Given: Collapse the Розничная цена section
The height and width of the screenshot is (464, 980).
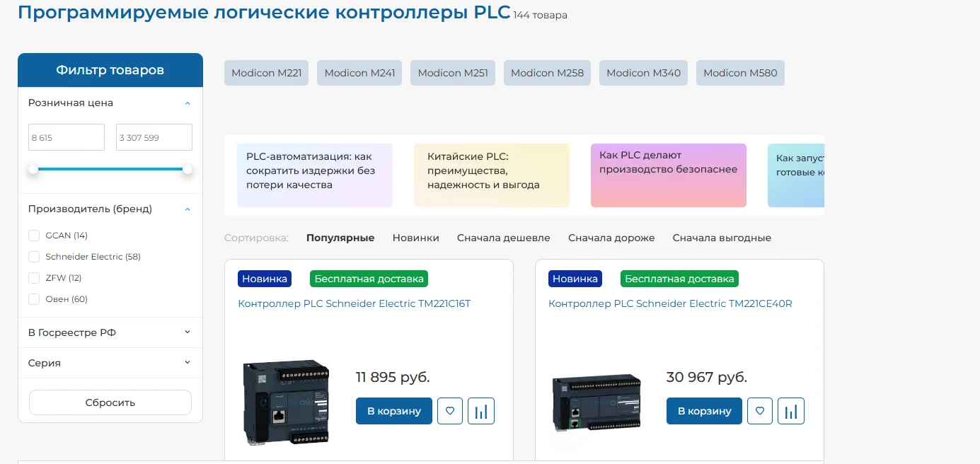Looking at the screenshot, I should (x=187, y=103).
